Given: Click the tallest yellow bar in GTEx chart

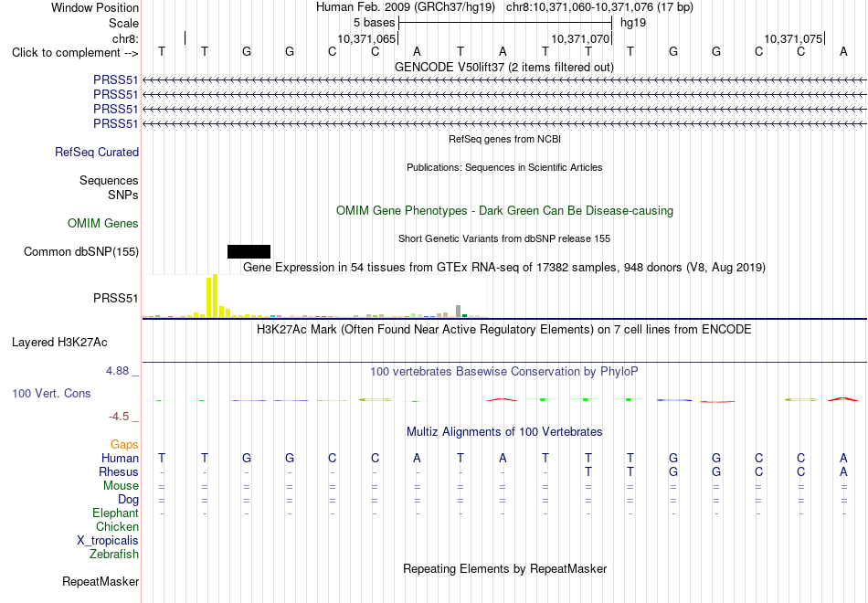Looking at the screenshot, I should [x=216, y=296].
